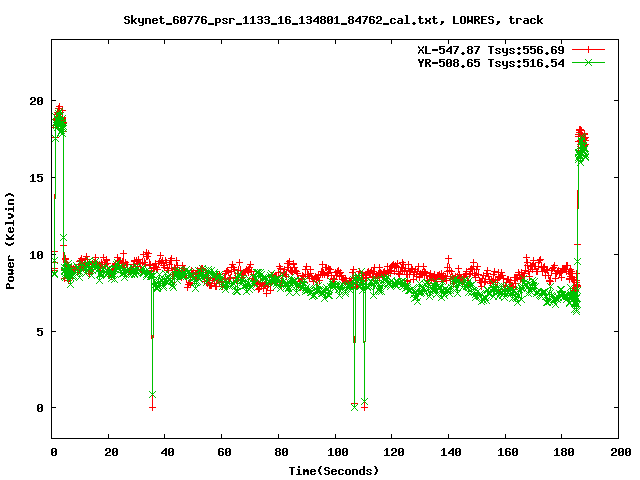Click the green YR legend line sample

click(x=588, y=62)
